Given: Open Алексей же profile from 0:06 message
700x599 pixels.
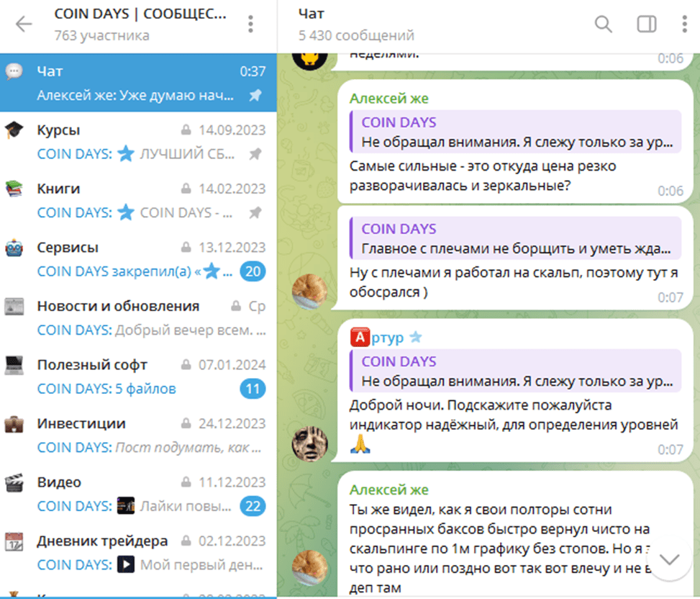Looking at the screenshot, I should 388,98.
